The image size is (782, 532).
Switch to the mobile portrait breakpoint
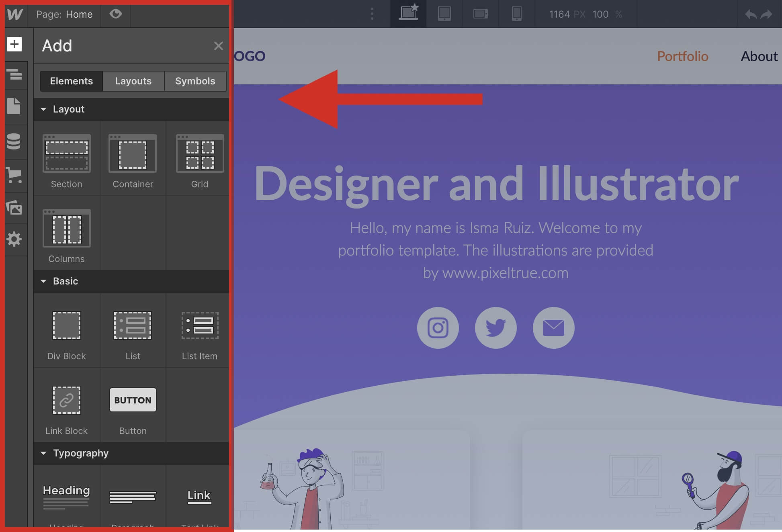[517, 14]
